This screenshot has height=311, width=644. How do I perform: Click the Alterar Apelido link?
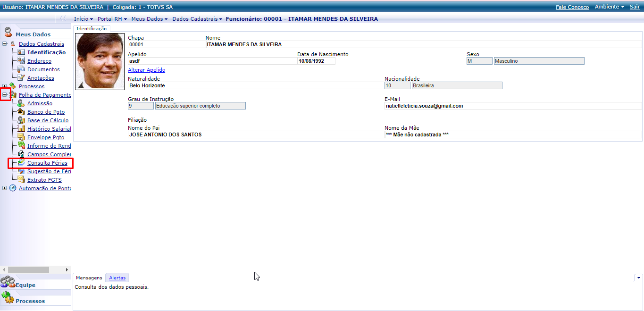tap(146, 70)
